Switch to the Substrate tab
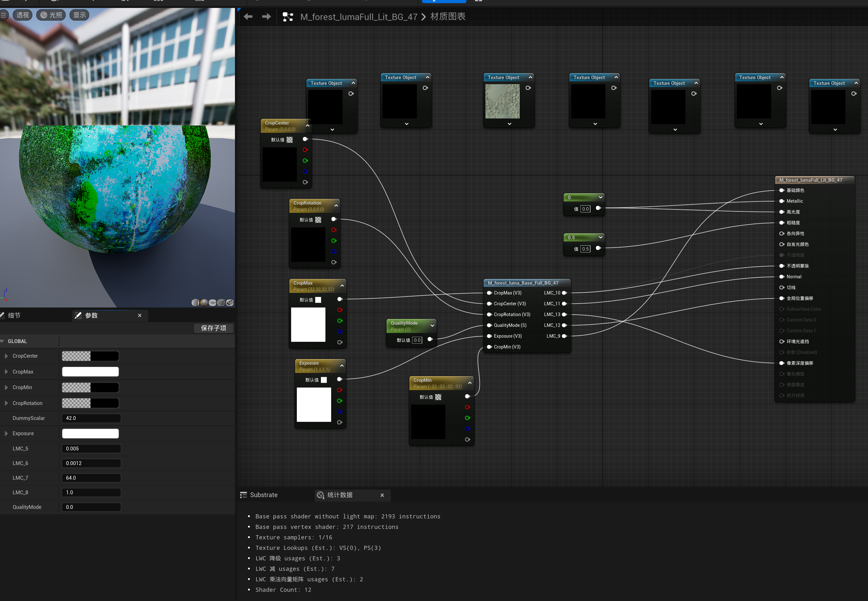Screen dimensions: 868x601 pyautogui.click(x=264, y=495)
